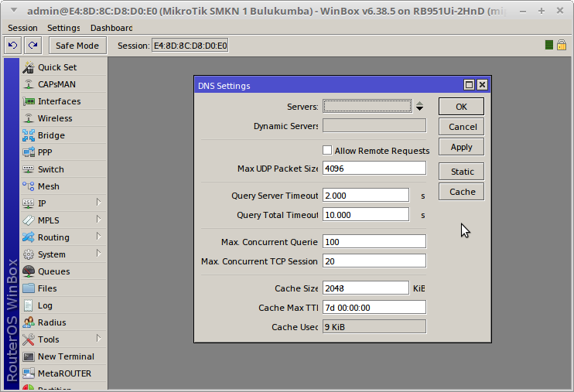
Task: Confirm DNS settings with OK
Action: (461, 107)
